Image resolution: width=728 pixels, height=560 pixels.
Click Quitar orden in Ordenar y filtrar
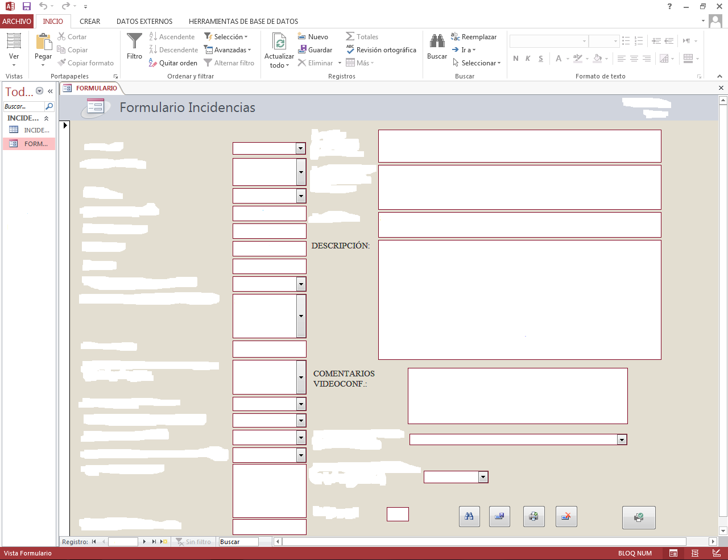[x=173, y=63]
